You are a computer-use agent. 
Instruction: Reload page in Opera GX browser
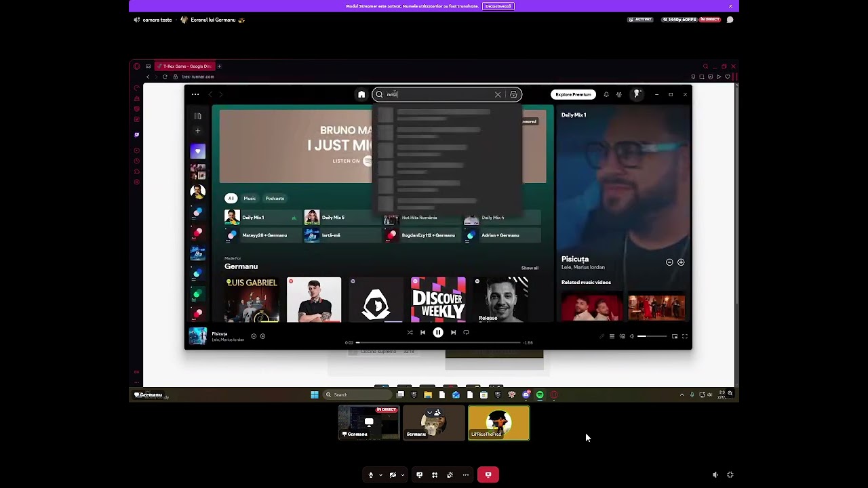165,77
